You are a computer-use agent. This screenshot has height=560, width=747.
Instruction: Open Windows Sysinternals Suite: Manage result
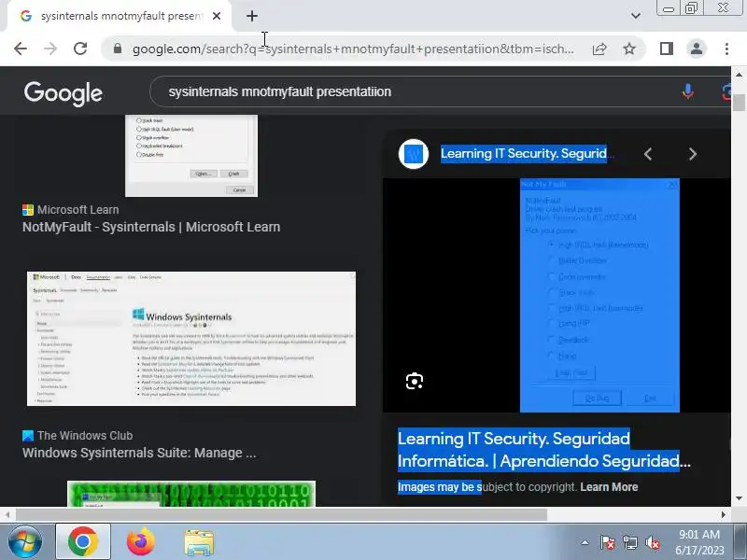[x=139, y=453]
